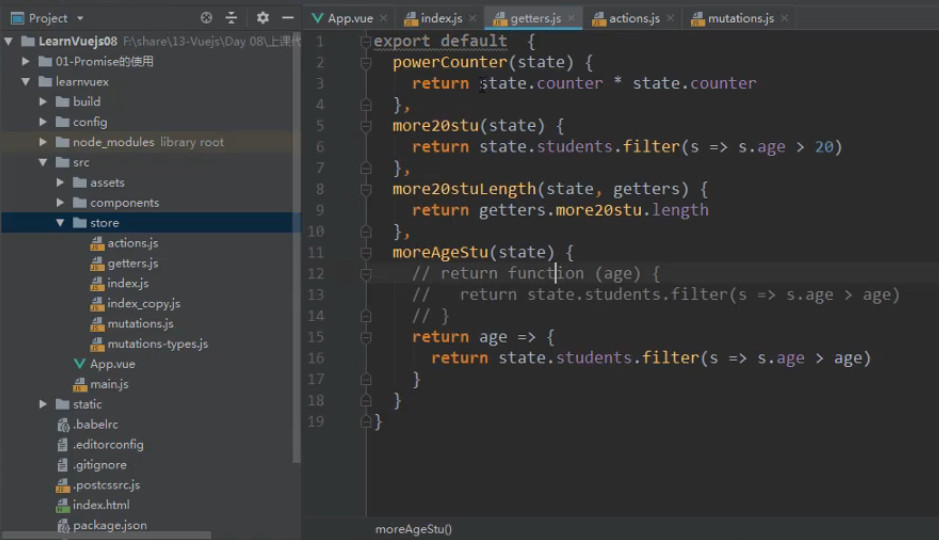Fold the export default block at line 1
Image resolution: width=939 pixels, height=540 pixels.
point(365,42)
